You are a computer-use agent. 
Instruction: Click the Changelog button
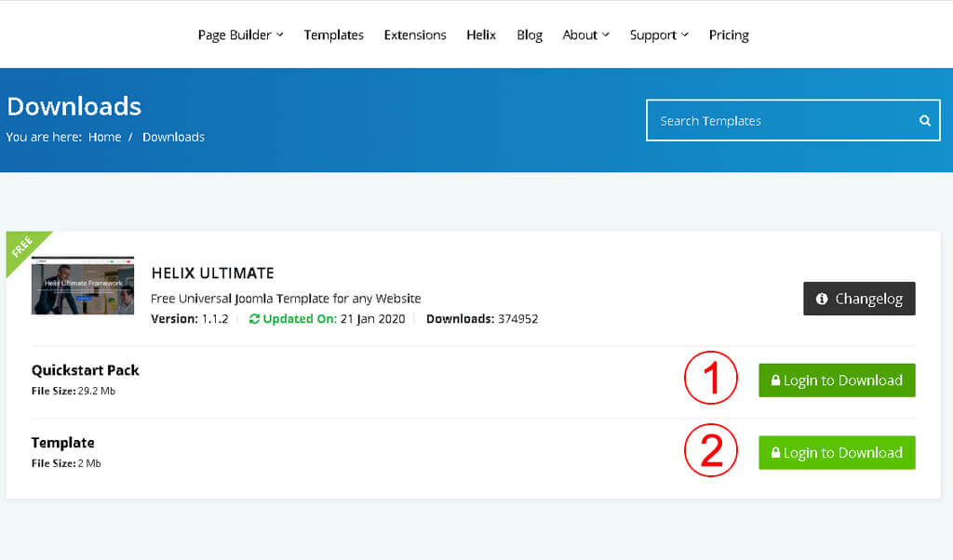[x=859, y=299]
